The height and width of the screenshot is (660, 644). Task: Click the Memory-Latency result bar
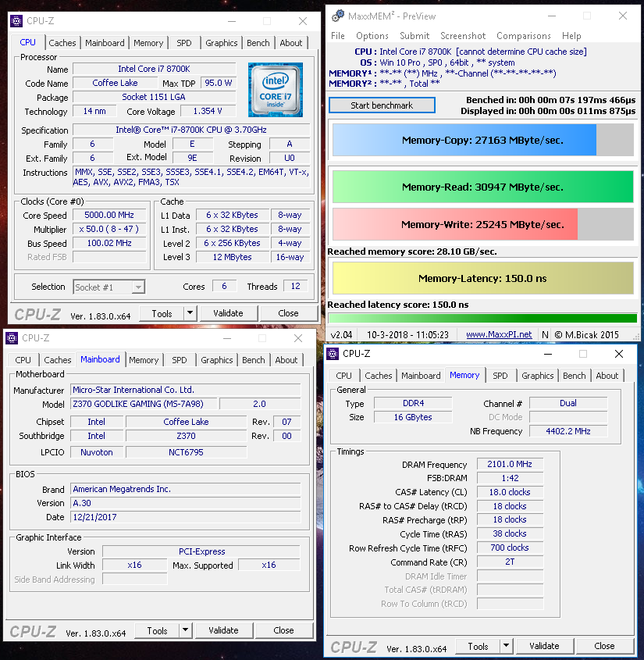click(x=483, y=278)
